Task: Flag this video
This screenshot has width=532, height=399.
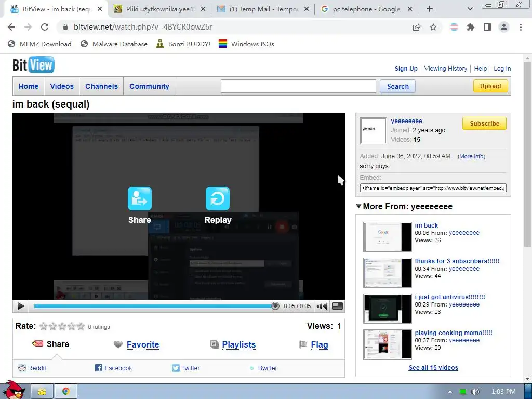Action: [x=320, y=345]
